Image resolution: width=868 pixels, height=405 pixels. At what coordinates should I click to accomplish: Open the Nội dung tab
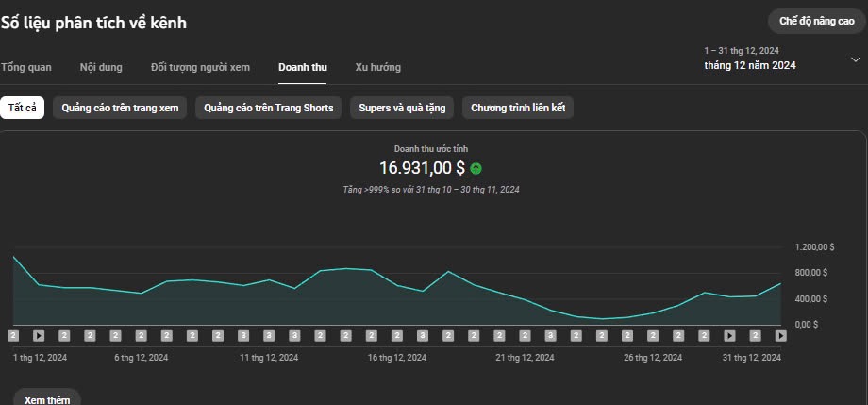pos(101,67)
